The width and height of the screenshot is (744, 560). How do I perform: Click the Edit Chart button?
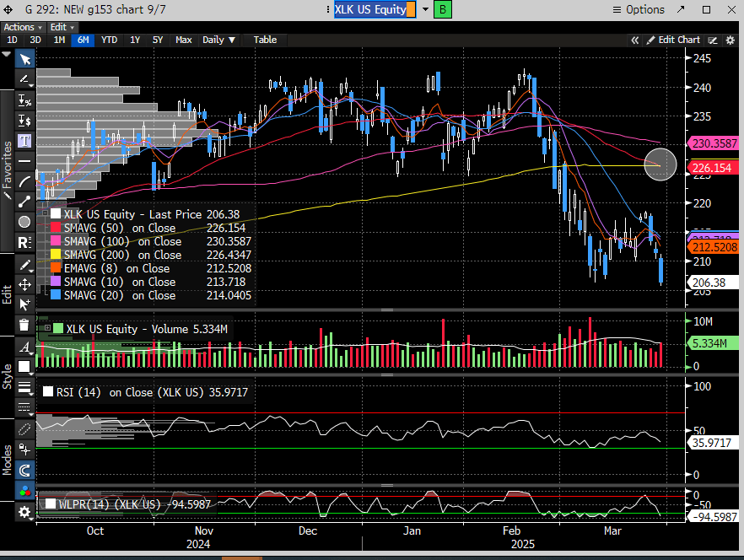[673, 40]
